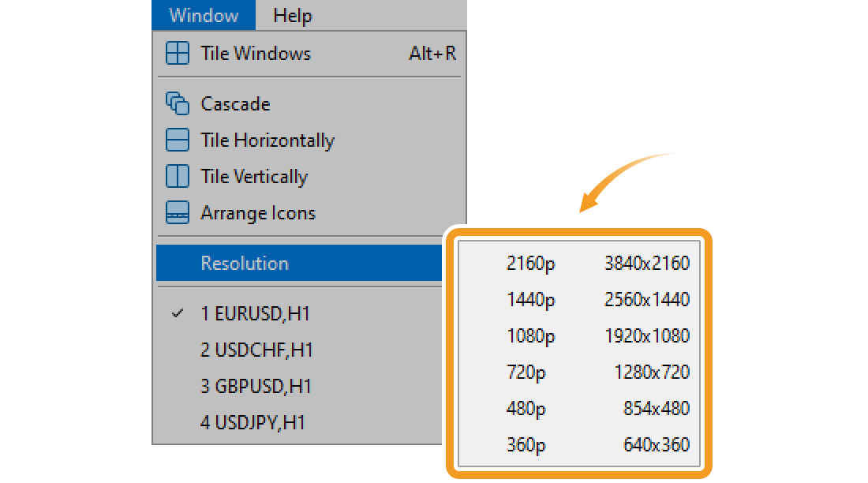The width and height of the screenshot is (868, 483).
Task: Set resolution to 1440p 2560x1440
Action: click(597, 300)
